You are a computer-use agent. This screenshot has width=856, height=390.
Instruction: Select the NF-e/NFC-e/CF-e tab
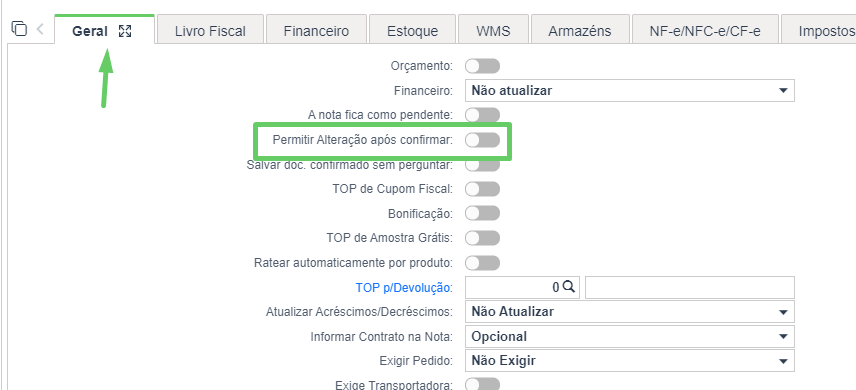(x=705, y=31)
